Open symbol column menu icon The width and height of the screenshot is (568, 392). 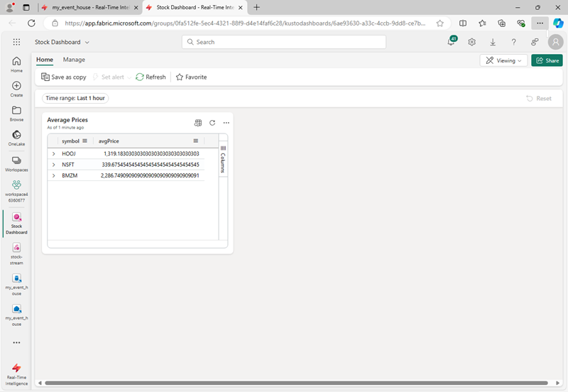coord(84,141)
